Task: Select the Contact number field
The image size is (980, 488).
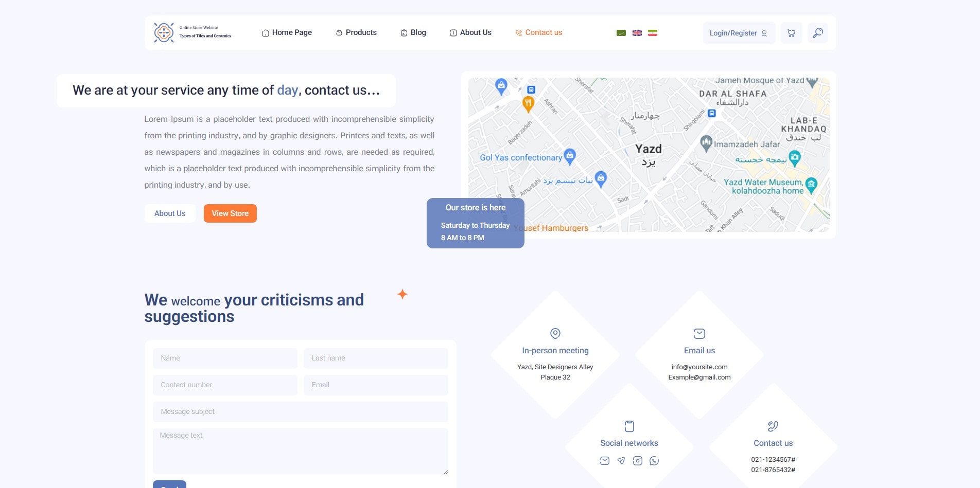Action: pyautogui.click(x=225, y=385)
